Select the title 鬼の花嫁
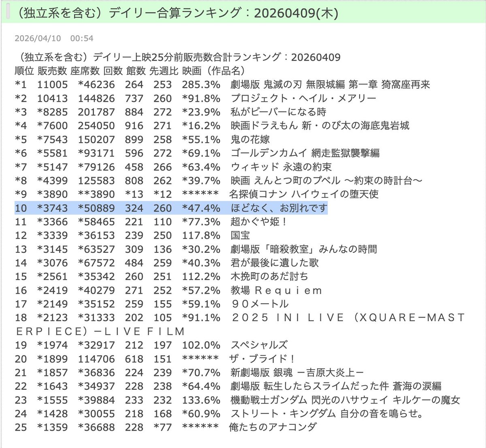The height and width of the screenshot is (448, 486). pos(250,140)
